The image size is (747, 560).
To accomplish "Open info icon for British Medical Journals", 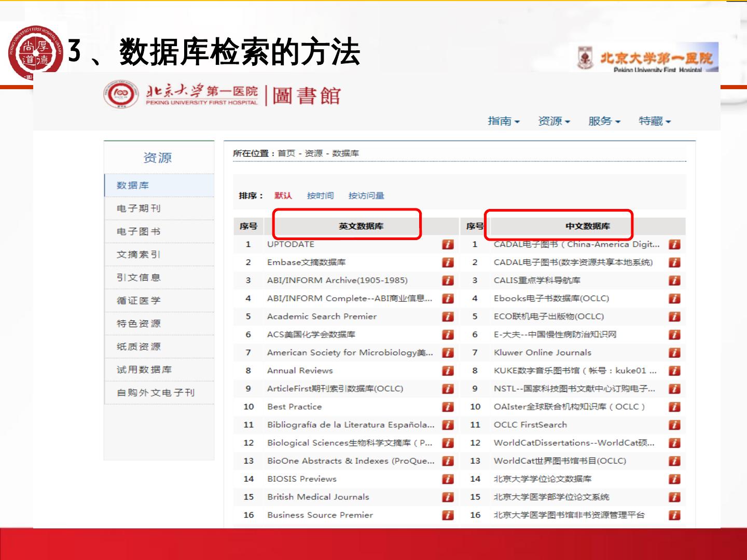I will click(448, 497).
